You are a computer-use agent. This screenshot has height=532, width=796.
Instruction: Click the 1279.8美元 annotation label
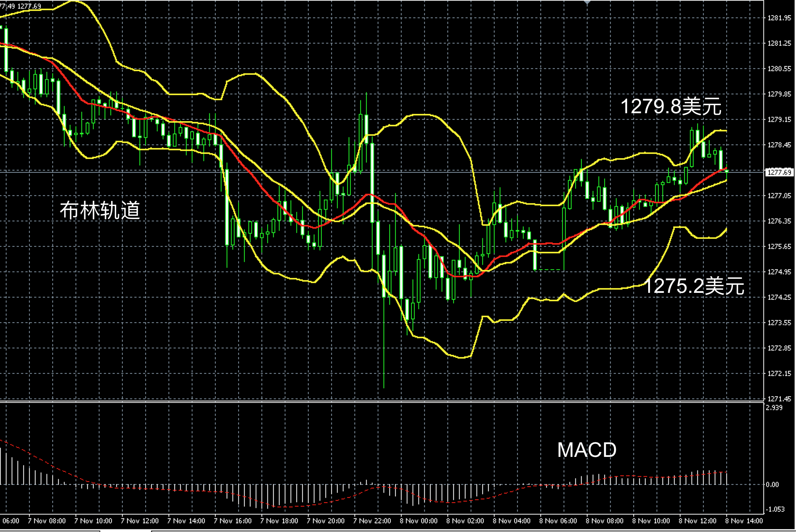point(671,107)
